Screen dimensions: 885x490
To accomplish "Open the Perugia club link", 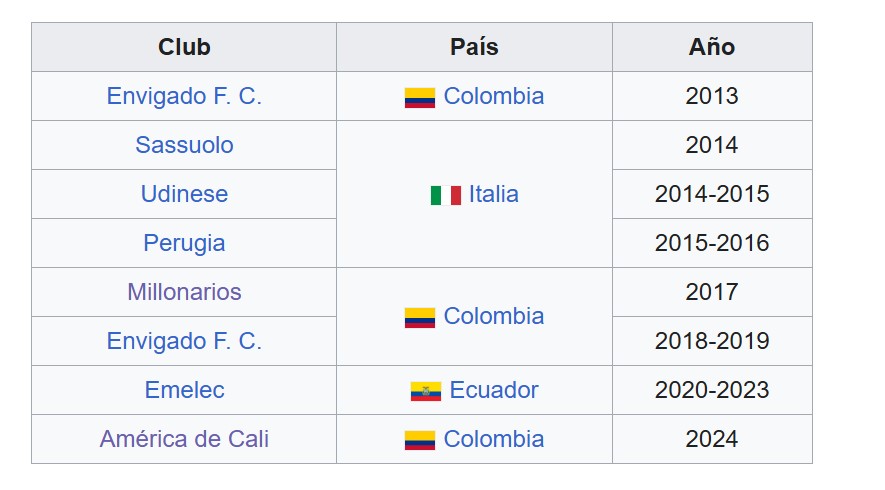I will (184, 243).
